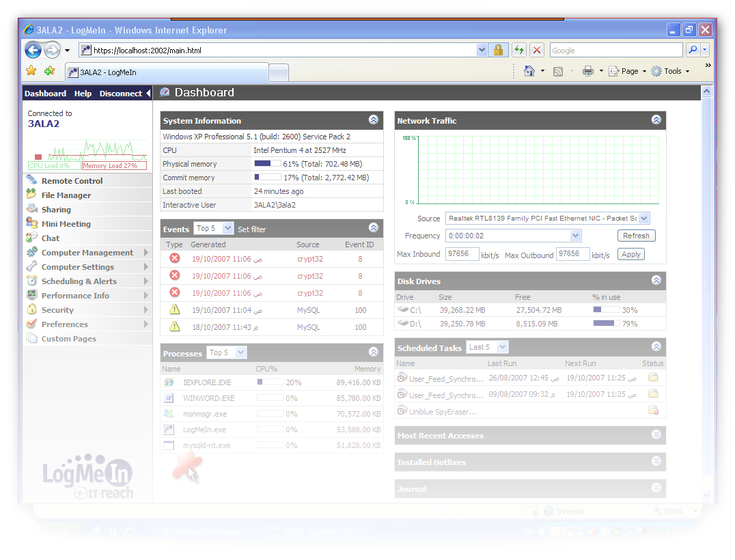
Task: Click the Max Inbound input field
Action: [462, 254]
